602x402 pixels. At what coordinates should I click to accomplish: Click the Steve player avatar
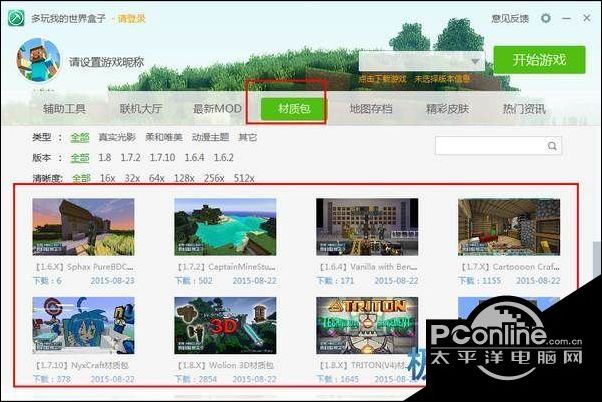38,62
